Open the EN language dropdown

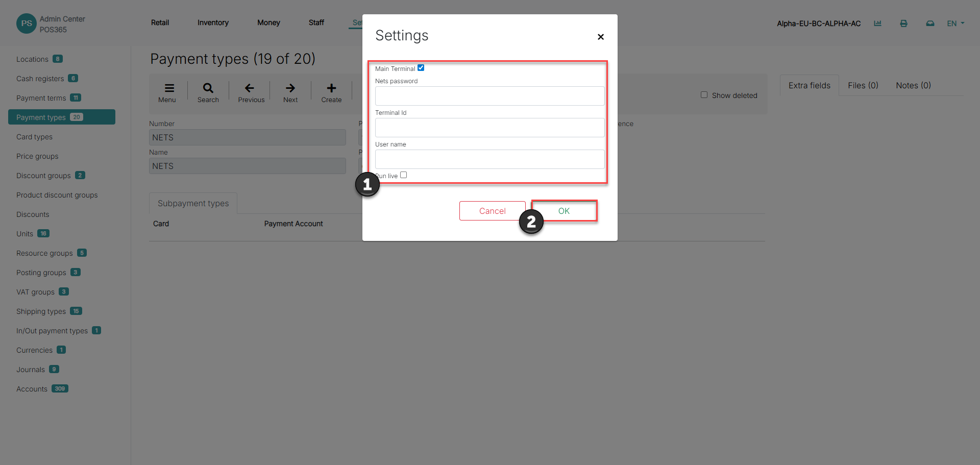pyautogui.click(x=955, y=23)
